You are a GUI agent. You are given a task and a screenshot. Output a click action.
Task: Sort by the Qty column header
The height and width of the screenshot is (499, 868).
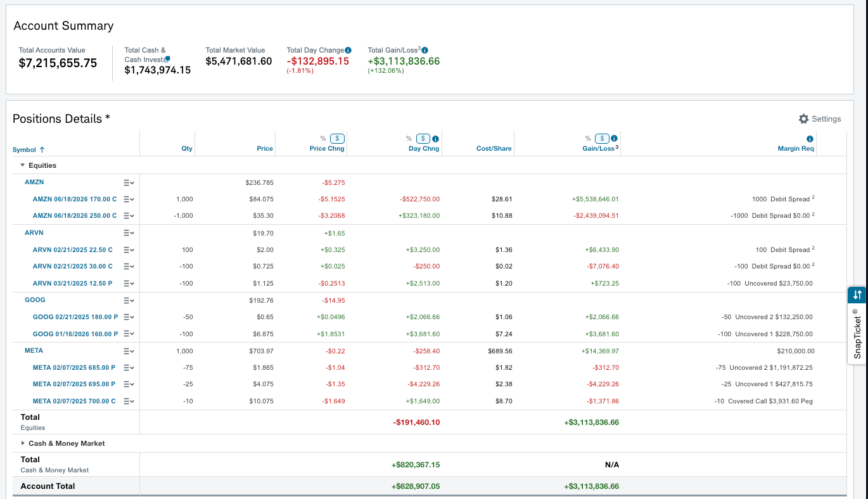[187, 149]
